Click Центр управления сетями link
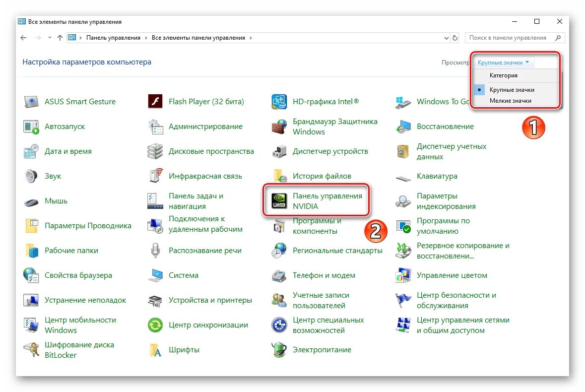The width and height of the screenshot is (585, 392). (463, 325)
